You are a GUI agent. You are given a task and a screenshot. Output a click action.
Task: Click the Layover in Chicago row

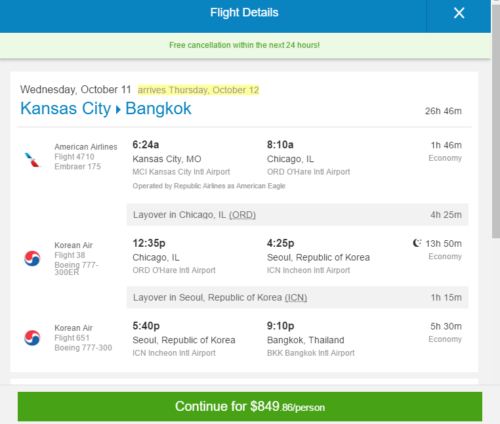coord(297,215)
